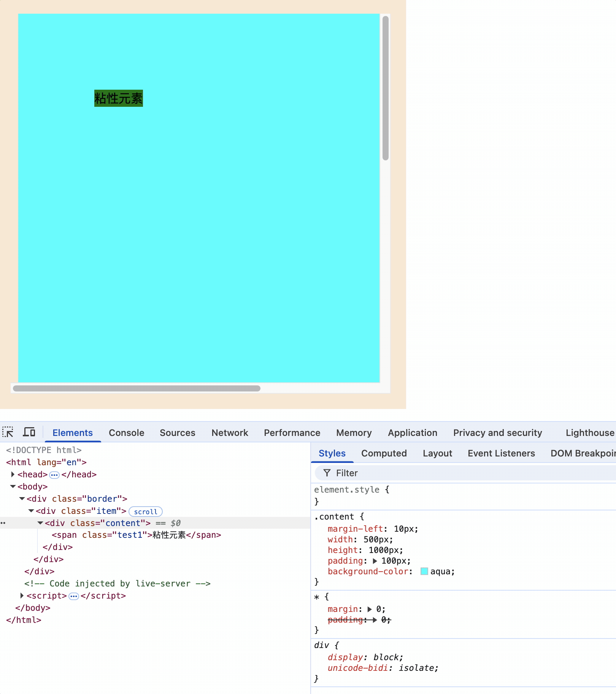The image size is (616, 694).
Task: Click the ellipsis badge inside script tag
Action: [x=74, y=596]
